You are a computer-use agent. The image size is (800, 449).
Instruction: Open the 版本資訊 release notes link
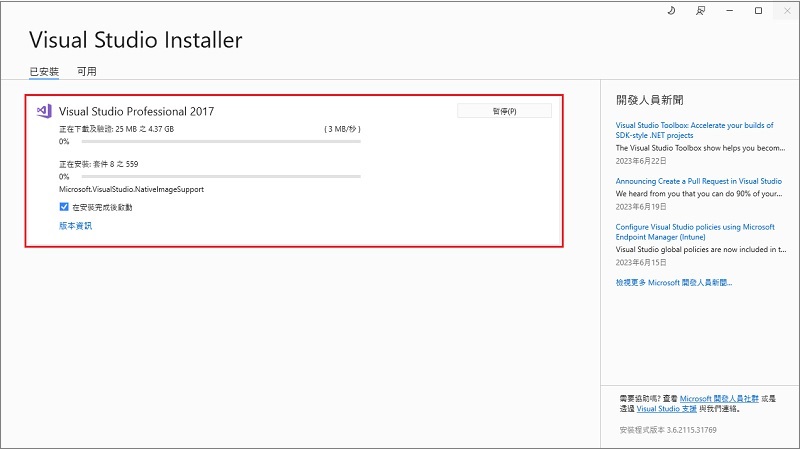point(75,226)
